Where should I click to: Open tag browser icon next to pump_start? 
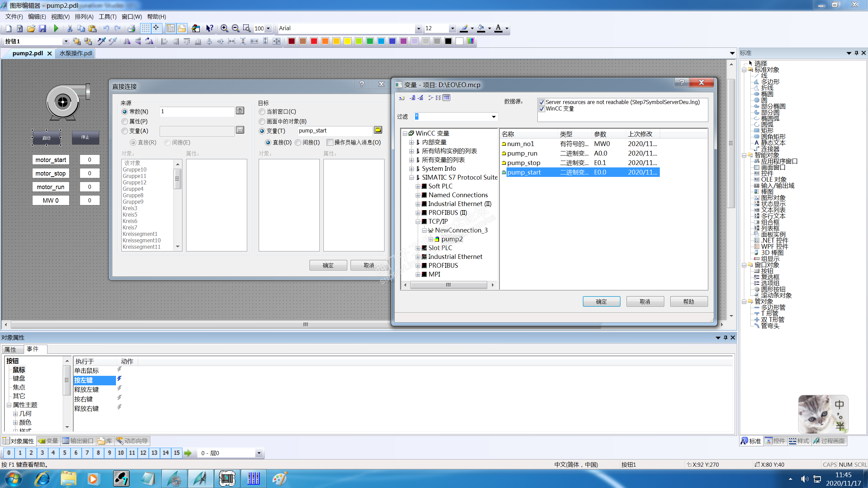point(378,130)
